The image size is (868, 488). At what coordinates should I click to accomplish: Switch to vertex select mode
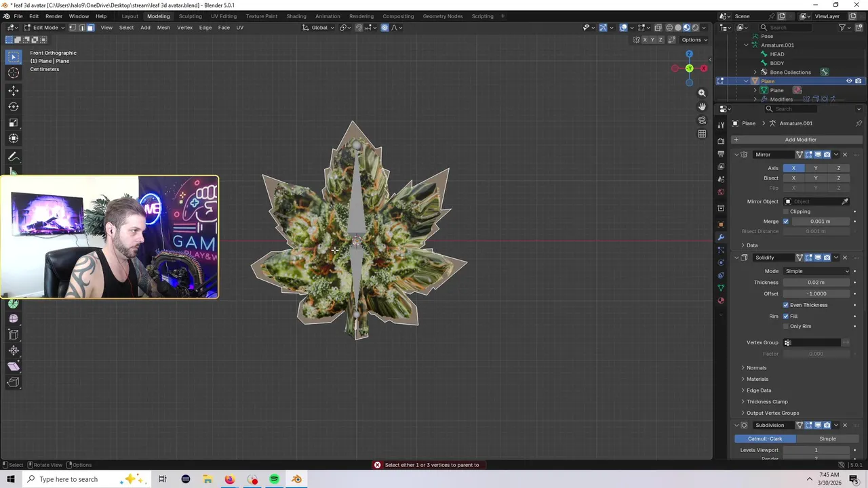73,28
